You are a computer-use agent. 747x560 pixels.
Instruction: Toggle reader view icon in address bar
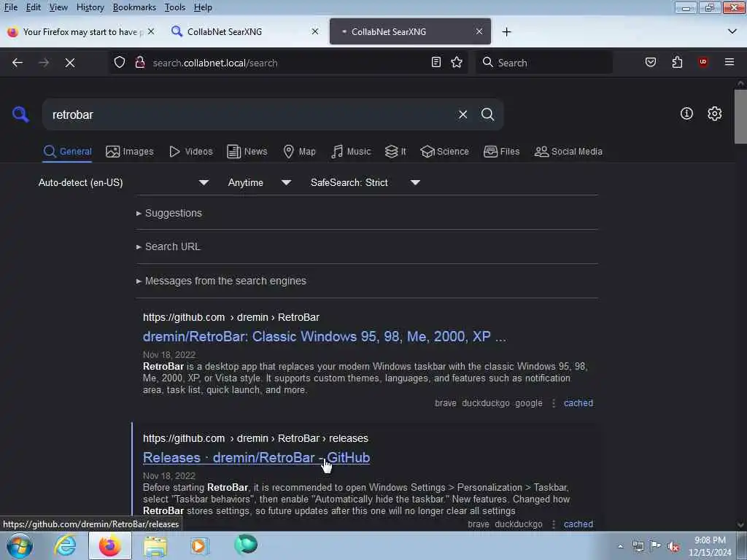436,63
